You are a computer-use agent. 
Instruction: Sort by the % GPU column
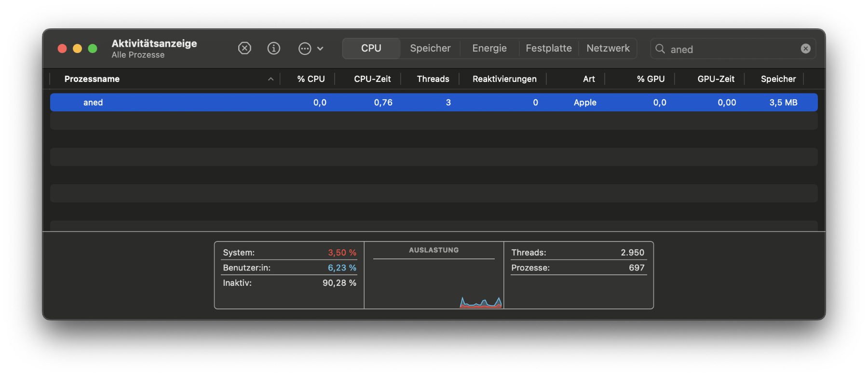pos(650,79)
